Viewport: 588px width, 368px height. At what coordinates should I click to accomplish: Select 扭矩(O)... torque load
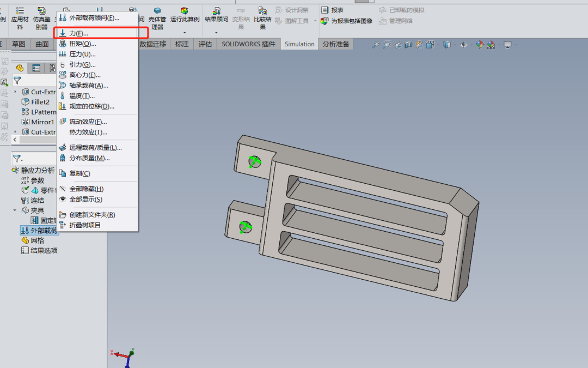[x=97, y=44]
